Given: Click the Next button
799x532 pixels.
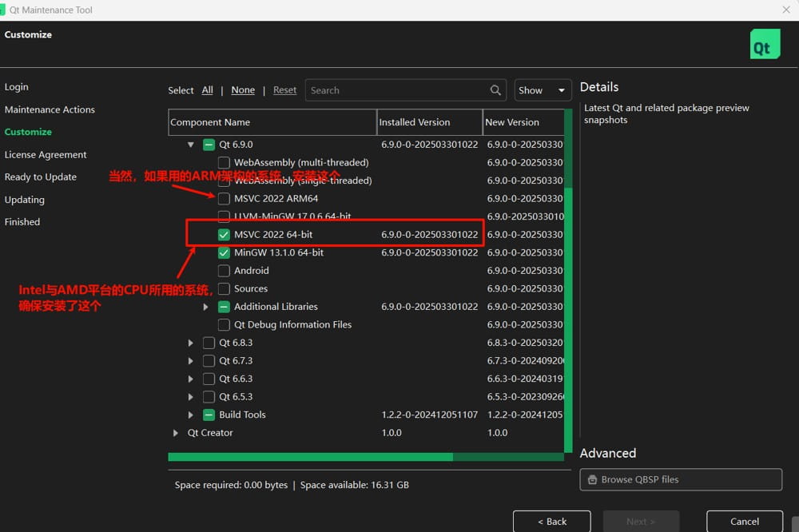Looking at the screenshot, I should pyautogui.click(x=641, y=522).
